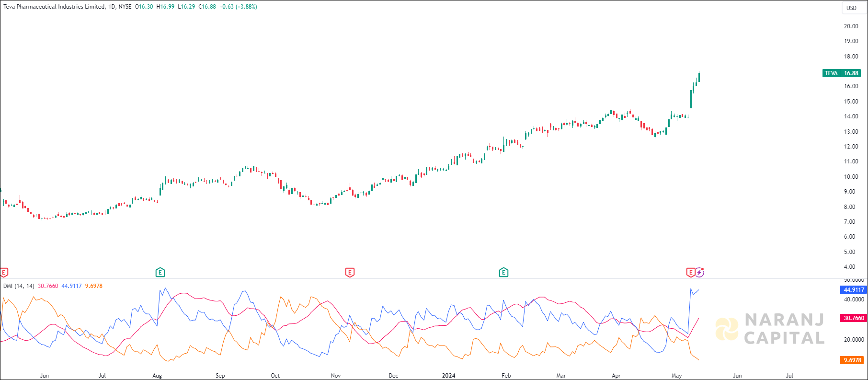868x380 pixels.
Task: Click the 20.0000 DMI axis label
Action: 854,340
